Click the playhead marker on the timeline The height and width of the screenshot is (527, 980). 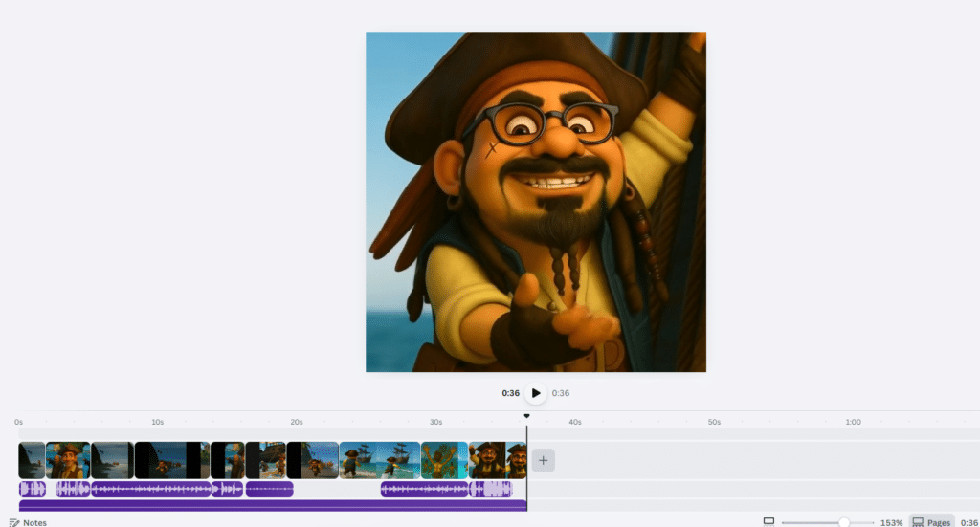526,416
